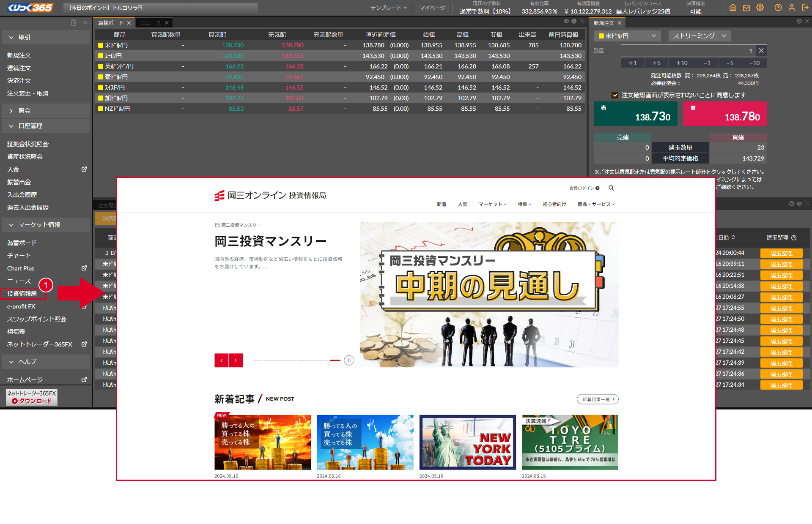Open the mail envelope icon

point(746,8)
